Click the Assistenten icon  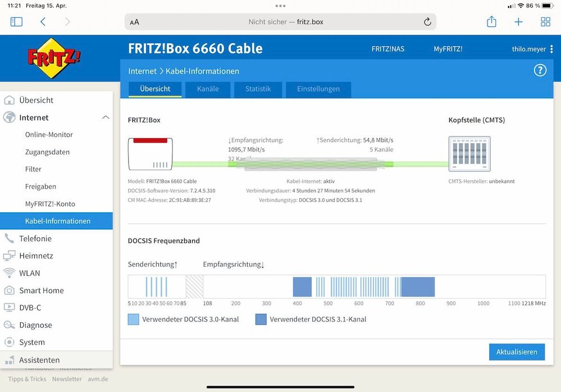pyautogui.click(x=10, y=360)
